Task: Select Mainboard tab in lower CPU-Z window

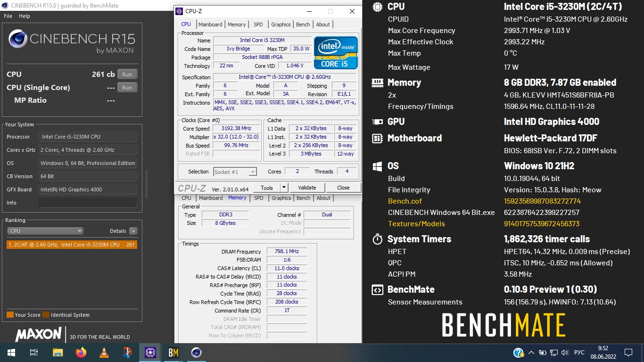Action: (211, 198)
